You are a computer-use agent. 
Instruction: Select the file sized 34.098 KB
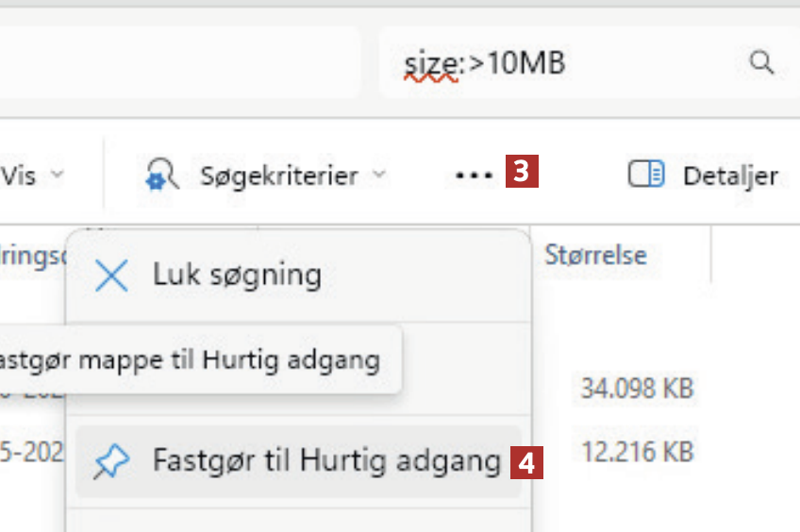point(637,388)
